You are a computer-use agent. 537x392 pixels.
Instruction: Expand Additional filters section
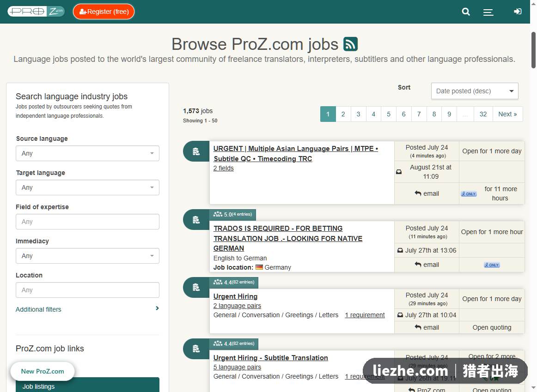(x=87, y=309)
